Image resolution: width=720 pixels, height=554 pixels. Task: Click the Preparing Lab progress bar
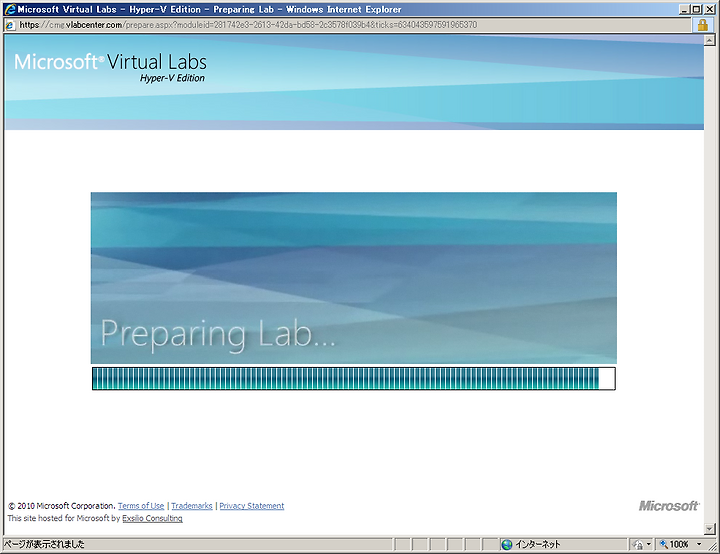[x=354, y=379]
